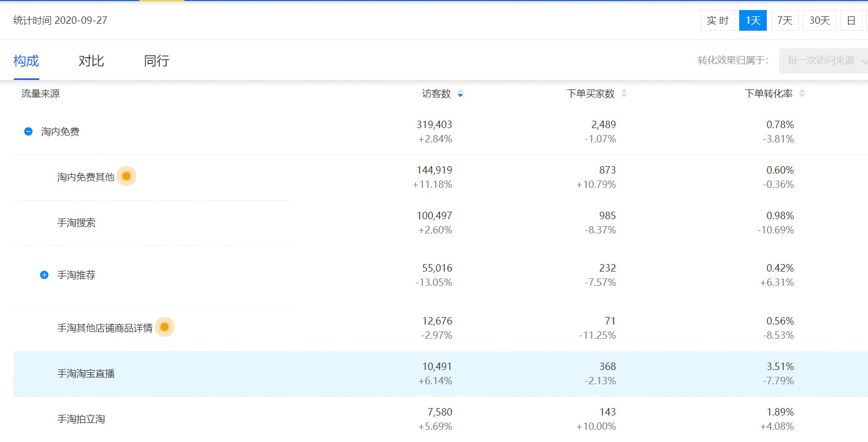
Task: Set the time range to 30天
Action: [819, 21]
